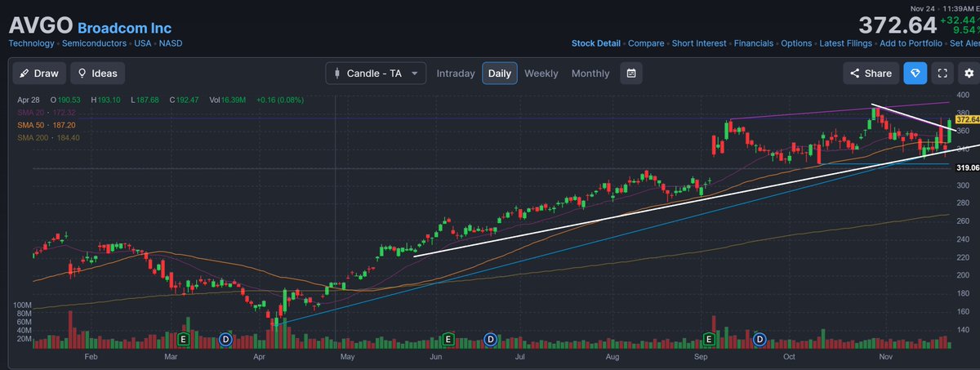Open the calendar date range picker icon
Screen dimensions: 980x370
(x=631, y=74)
